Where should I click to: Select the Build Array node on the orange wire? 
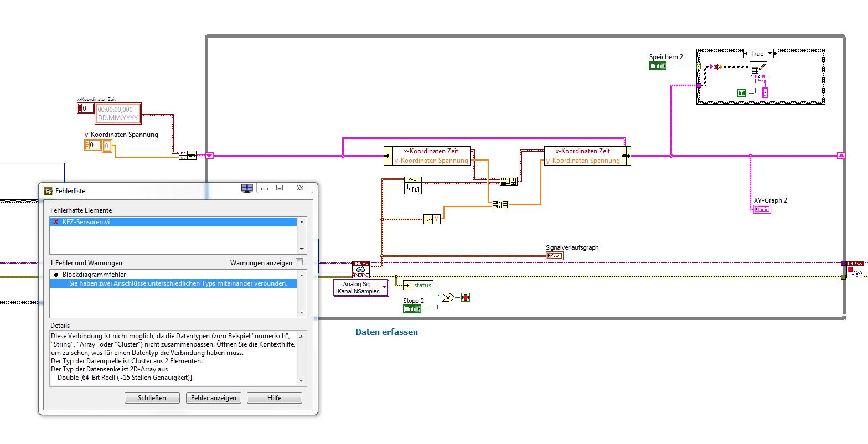pyautogui.click(x=500, y=204)
